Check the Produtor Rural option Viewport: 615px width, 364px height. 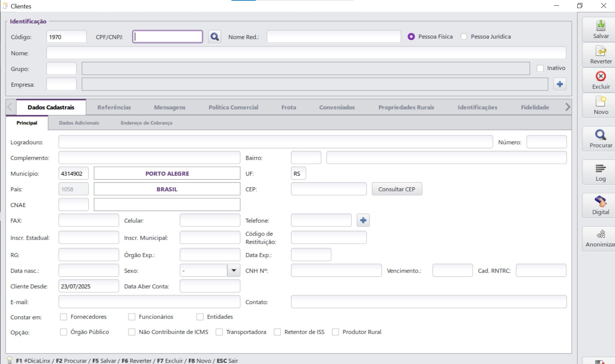335,332
